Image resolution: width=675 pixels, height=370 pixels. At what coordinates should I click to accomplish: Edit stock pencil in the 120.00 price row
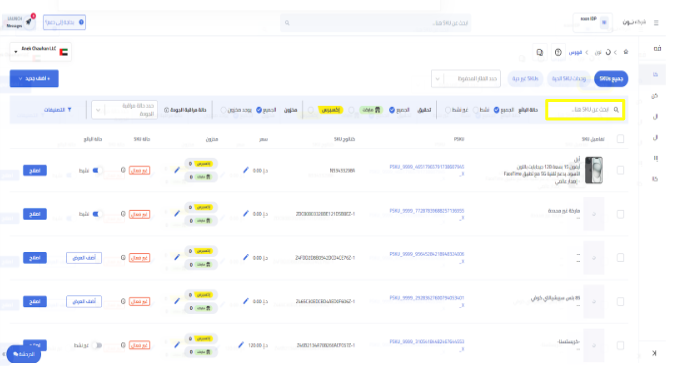tap(177, 345)
